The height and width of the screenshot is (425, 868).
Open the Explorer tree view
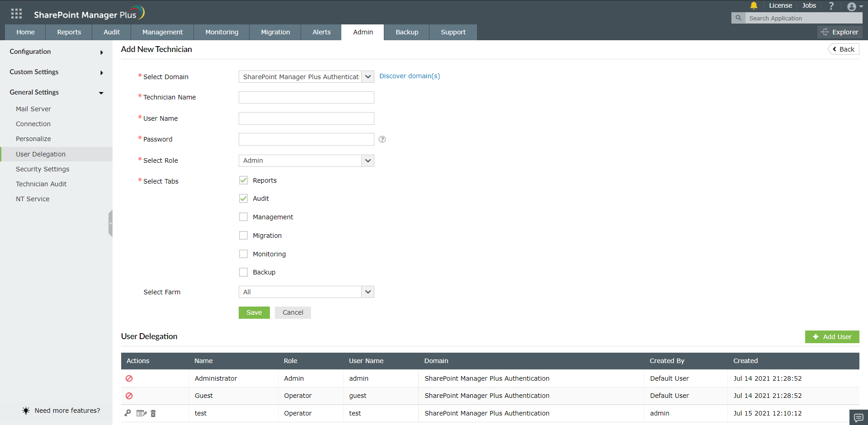point(840,32)
